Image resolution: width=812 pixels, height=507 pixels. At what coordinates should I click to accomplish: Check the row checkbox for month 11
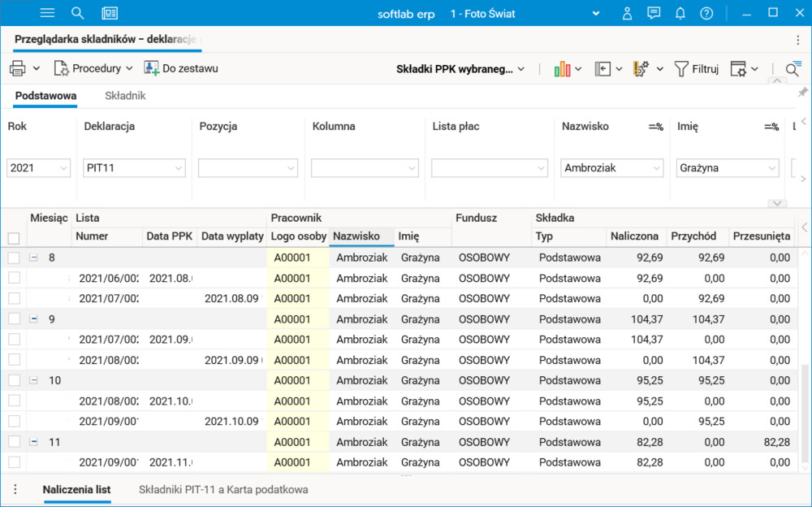point(14,442)
